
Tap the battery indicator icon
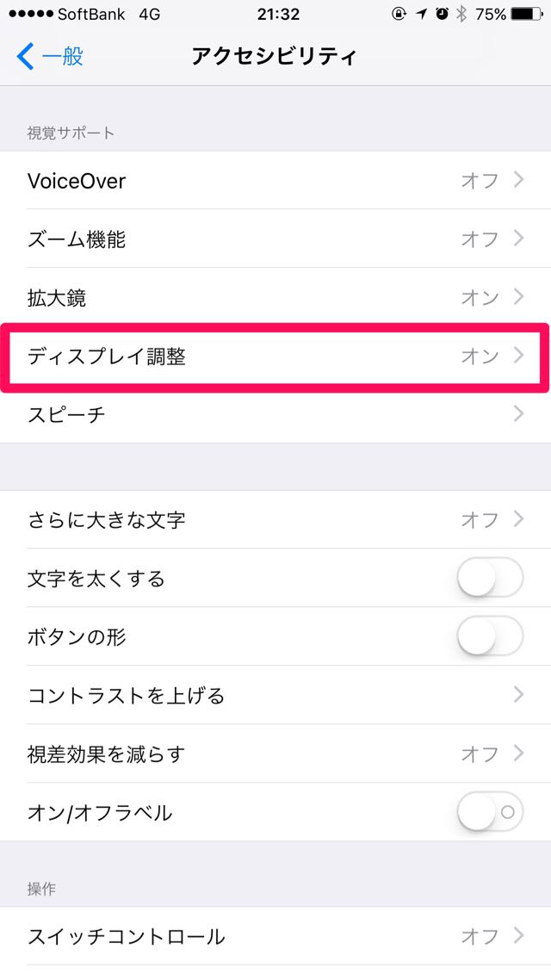527,14
